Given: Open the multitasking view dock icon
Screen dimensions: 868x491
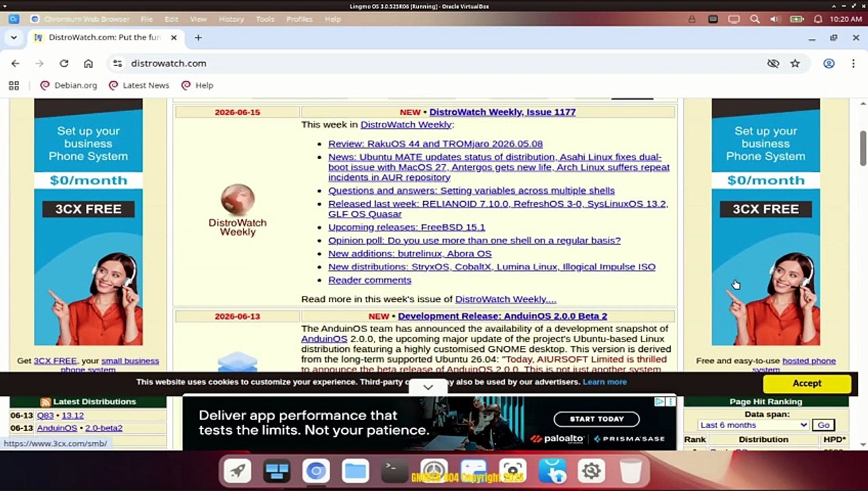Looking at the screenshot, I should 277,471.
